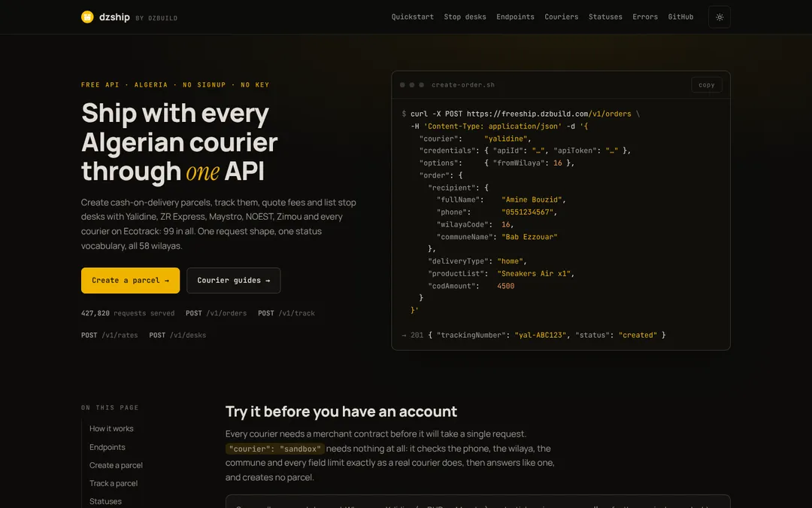Click the dzship brand name
The height and width of the screenshot is (508, 812).
click(x=114, y=17)
